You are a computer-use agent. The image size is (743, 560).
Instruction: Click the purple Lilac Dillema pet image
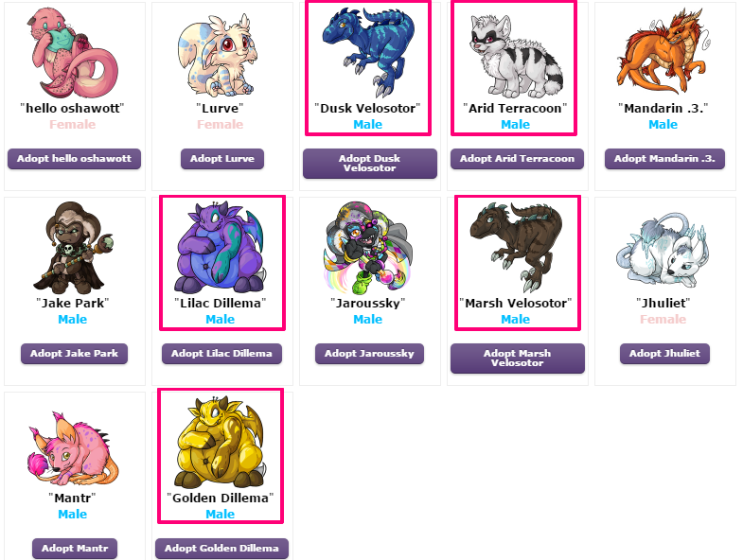coord(221,247)
